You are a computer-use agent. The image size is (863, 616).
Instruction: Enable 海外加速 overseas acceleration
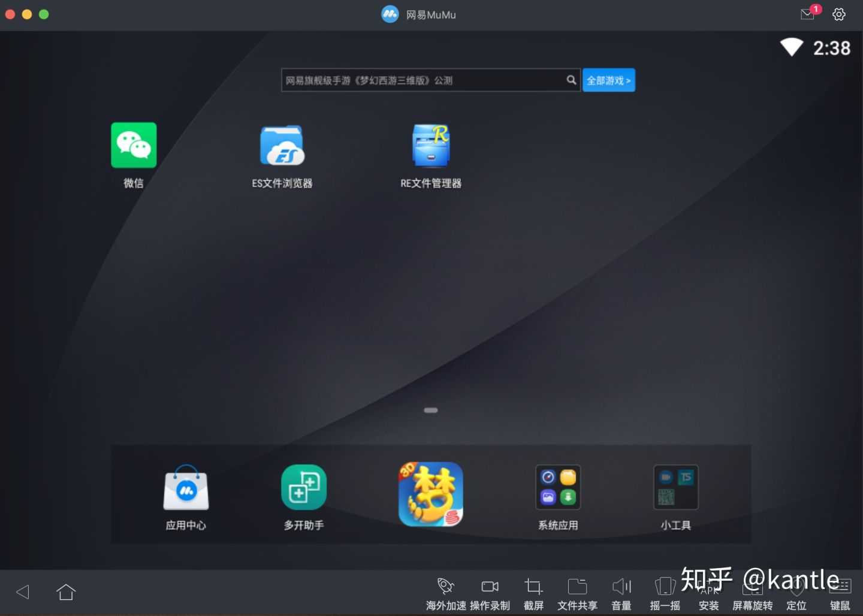click(446, 594)
